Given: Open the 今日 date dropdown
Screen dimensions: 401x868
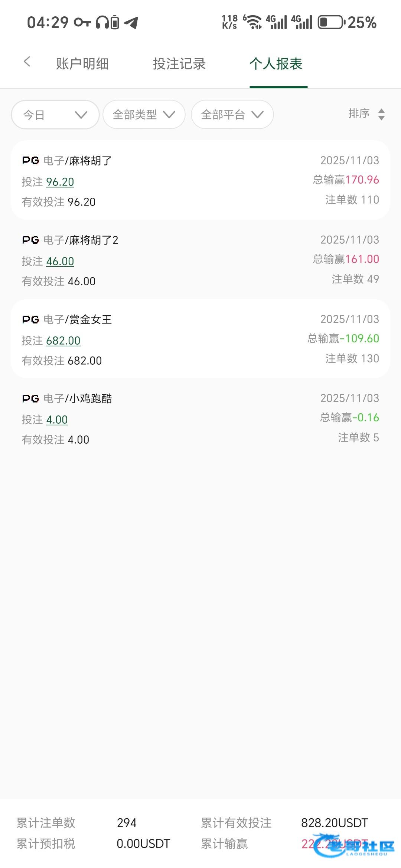Looking at the screenshot, I should click(55, 115).
